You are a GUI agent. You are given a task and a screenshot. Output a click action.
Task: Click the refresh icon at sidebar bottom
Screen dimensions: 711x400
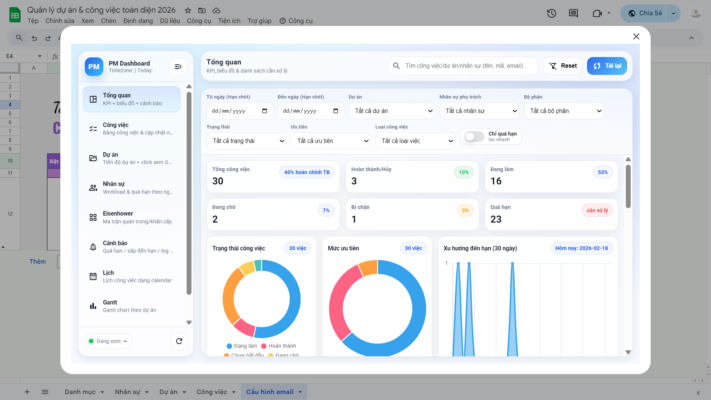pos(178,341)
